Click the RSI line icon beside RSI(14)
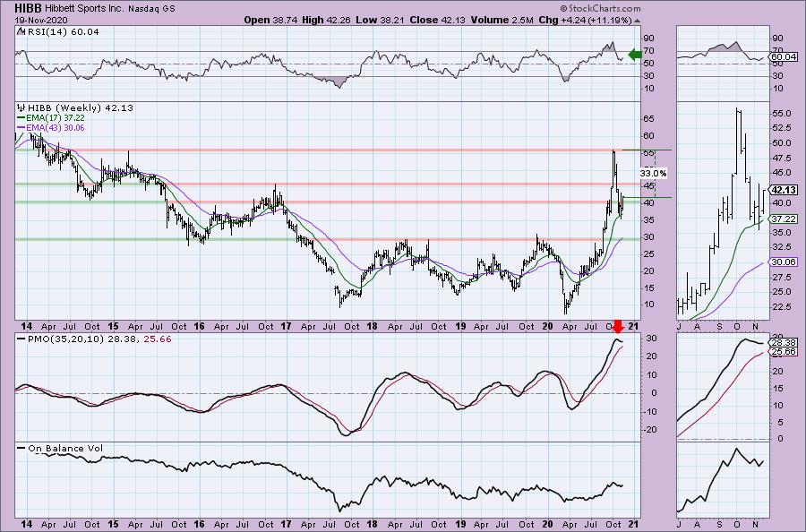The height and width of the screenshot is (532, 806). [x=21, y=31]
